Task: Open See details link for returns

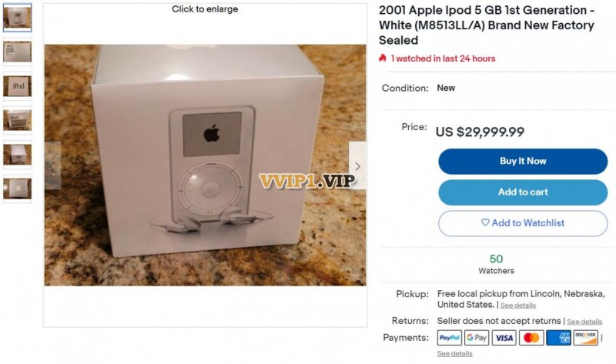Action: [584, 322]
